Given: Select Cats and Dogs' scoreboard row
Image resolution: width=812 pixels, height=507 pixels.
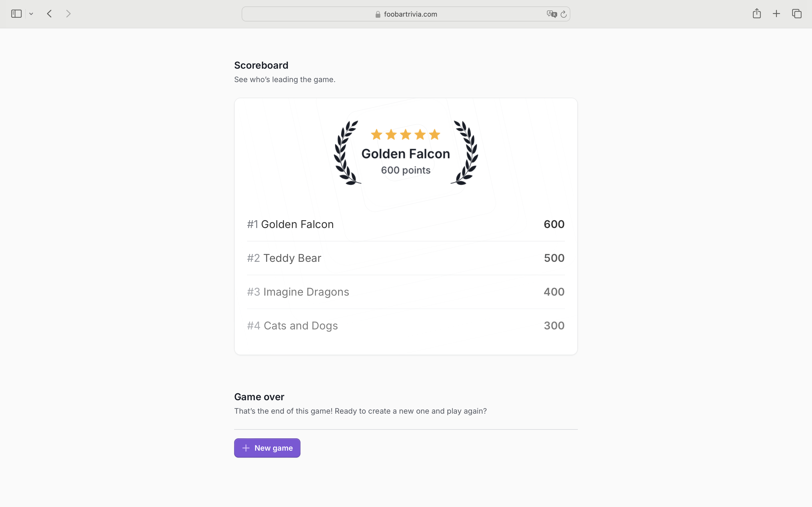Looking at the screenshot, I should pos(405,325).
